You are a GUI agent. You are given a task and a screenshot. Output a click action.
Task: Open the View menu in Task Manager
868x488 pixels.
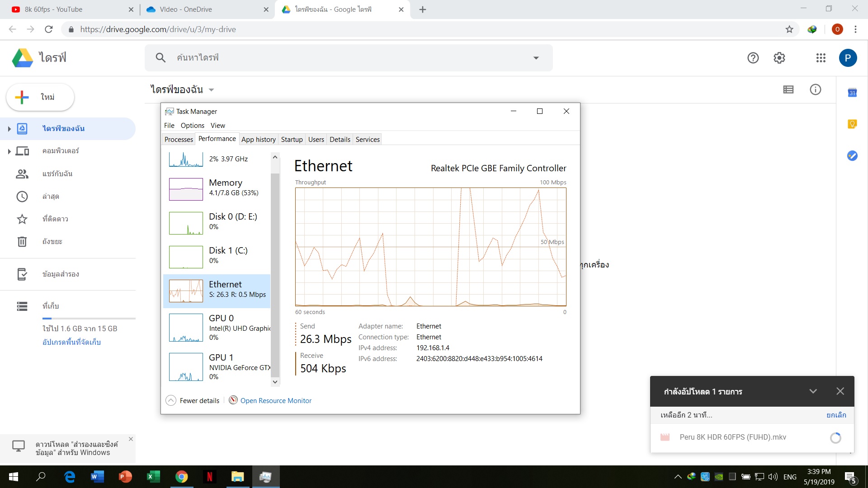pos(218,125)
